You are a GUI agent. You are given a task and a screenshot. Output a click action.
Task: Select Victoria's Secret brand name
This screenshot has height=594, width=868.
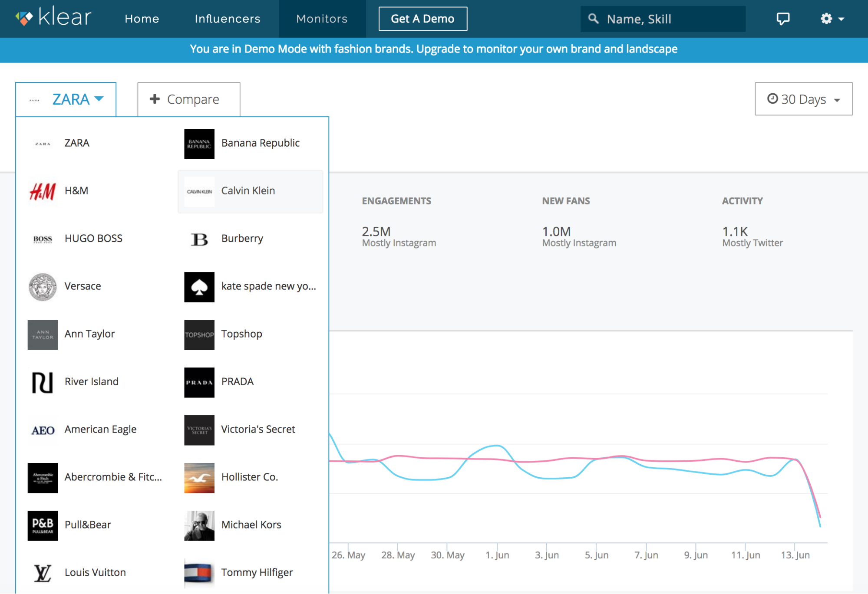point(258,429)
